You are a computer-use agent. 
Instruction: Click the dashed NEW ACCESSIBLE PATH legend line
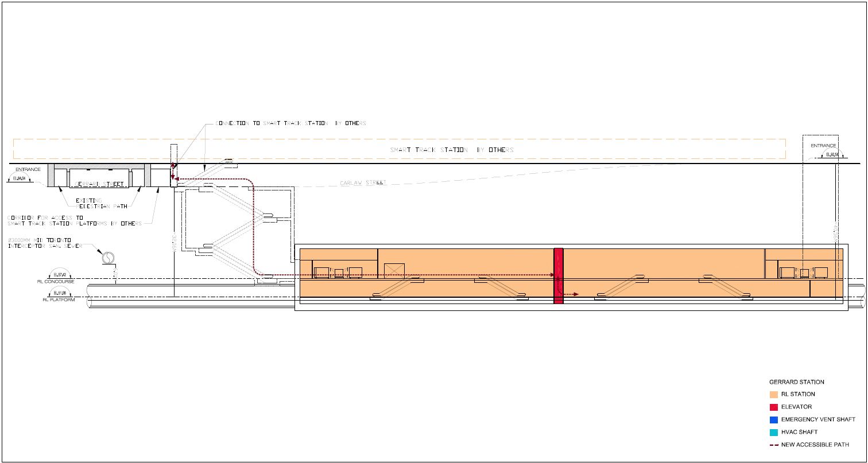tap(773, 445)
